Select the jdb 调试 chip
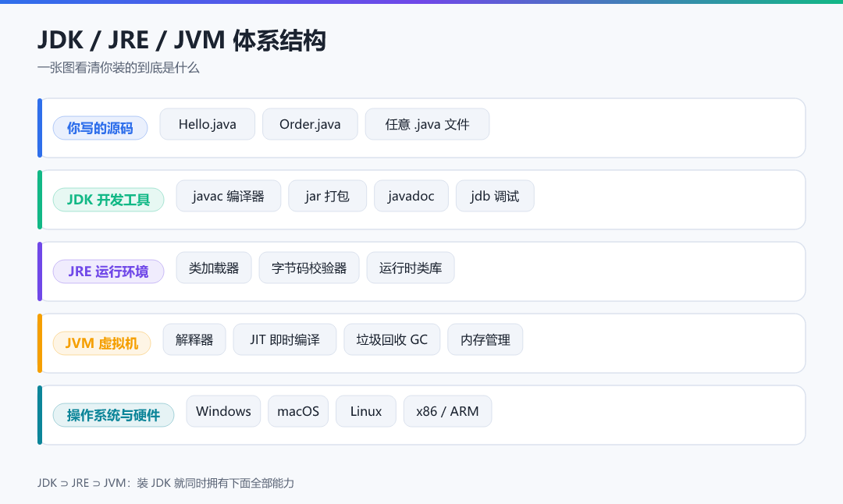 pyautogui.click(x=495, y=196)
